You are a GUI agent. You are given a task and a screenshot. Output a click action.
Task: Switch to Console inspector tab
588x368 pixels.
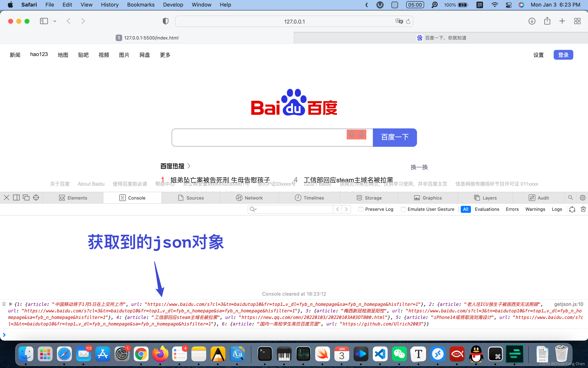(x=132, y=198)
